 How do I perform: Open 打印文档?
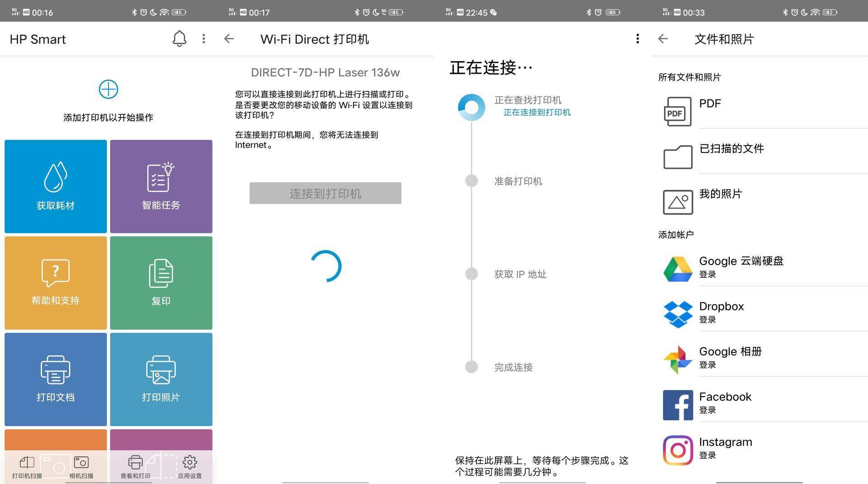click(x=55, y=379)
